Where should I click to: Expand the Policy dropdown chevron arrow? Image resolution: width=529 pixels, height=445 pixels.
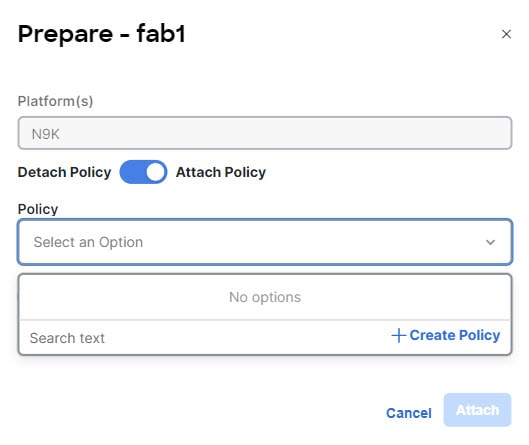pos(490,242)
